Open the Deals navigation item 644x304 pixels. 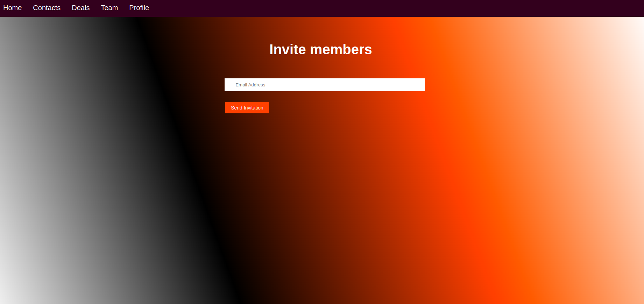(80, 8)
